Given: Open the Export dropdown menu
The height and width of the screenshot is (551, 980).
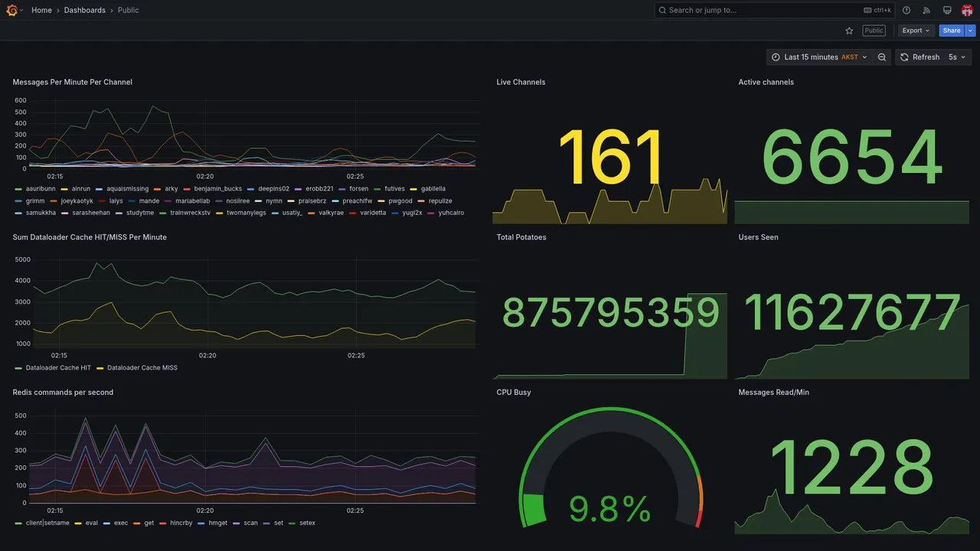Looking at the screenshot, I should pyautogui.click(x=916, y=31).
